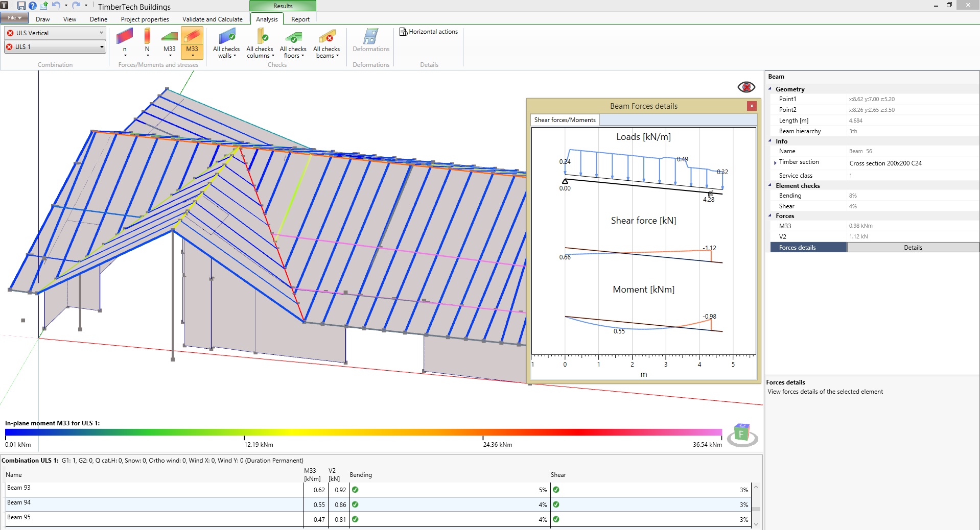Show column axial force N icon
This screenshot has height=530, width=980.
(x=147, y=37)
